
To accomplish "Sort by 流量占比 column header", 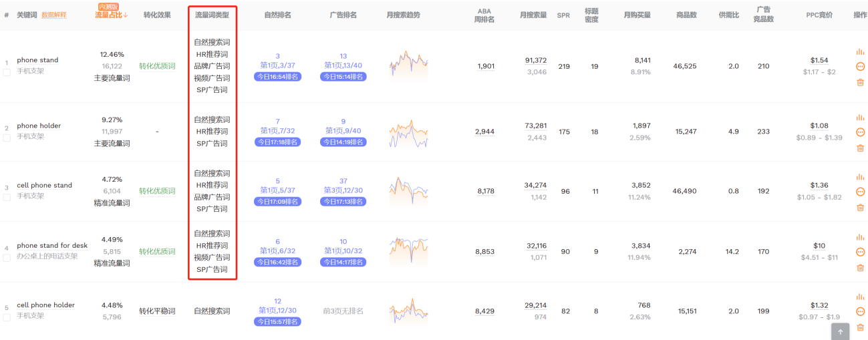I will click(x=111, y=15).
